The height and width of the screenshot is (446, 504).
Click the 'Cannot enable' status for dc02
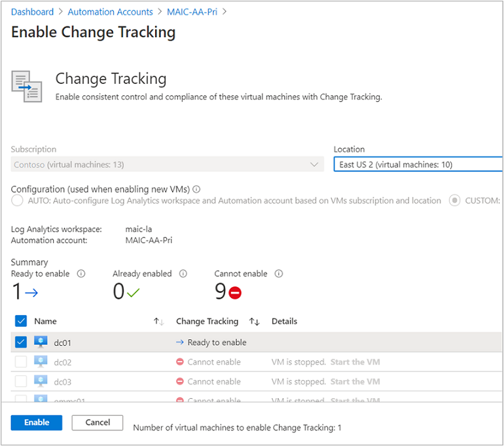click(x=214, y=362)
